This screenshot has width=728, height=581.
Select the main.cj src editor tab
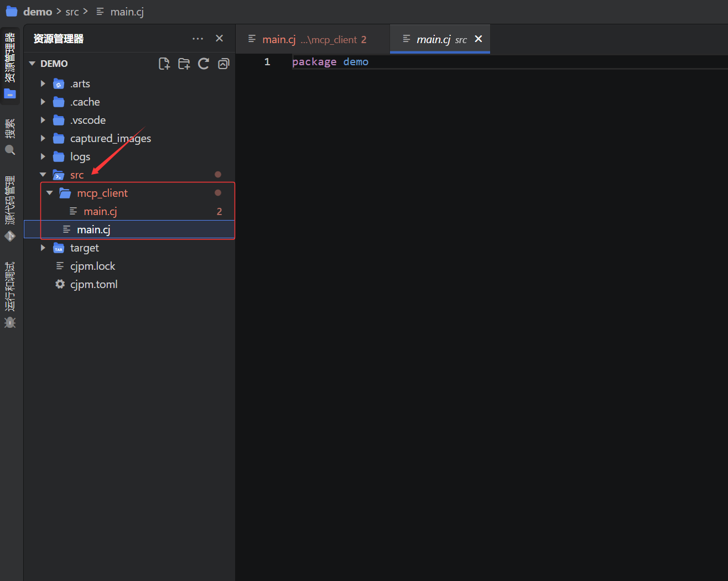(440, 39)
